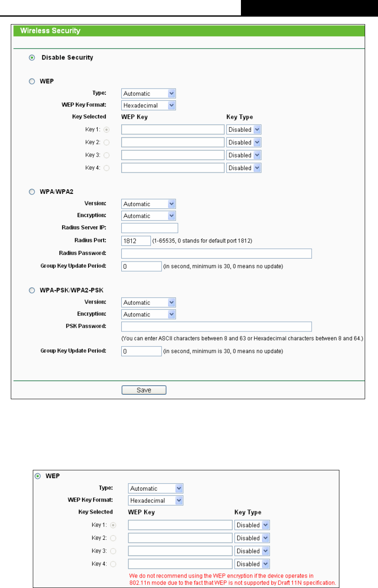The height and width of the screenshot is (588, 378).
Task: Click WPA/WPA2 Group Key Update Period field
Action: tap(141, 266)
